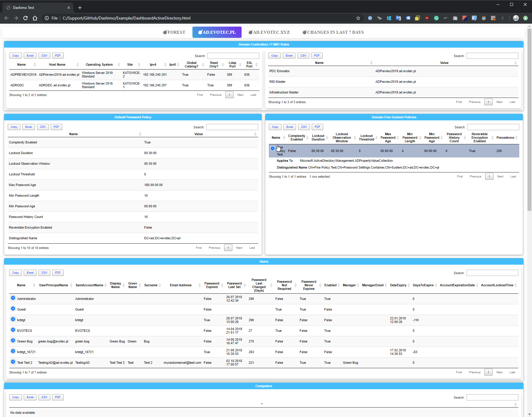This screenshot has width=532, height=417.
Task: Open the uBlock Origin extension
Action: [427, 18]
